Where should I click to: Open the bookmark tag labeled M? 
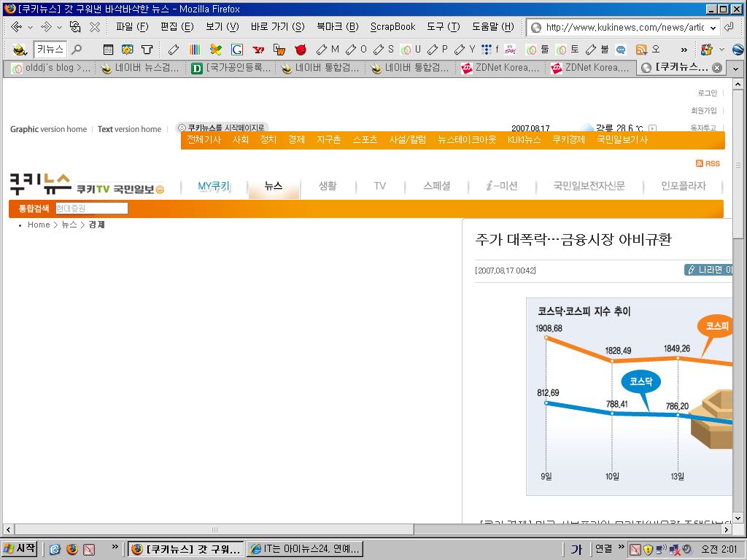pyautogui.click(x=328, y=49)
